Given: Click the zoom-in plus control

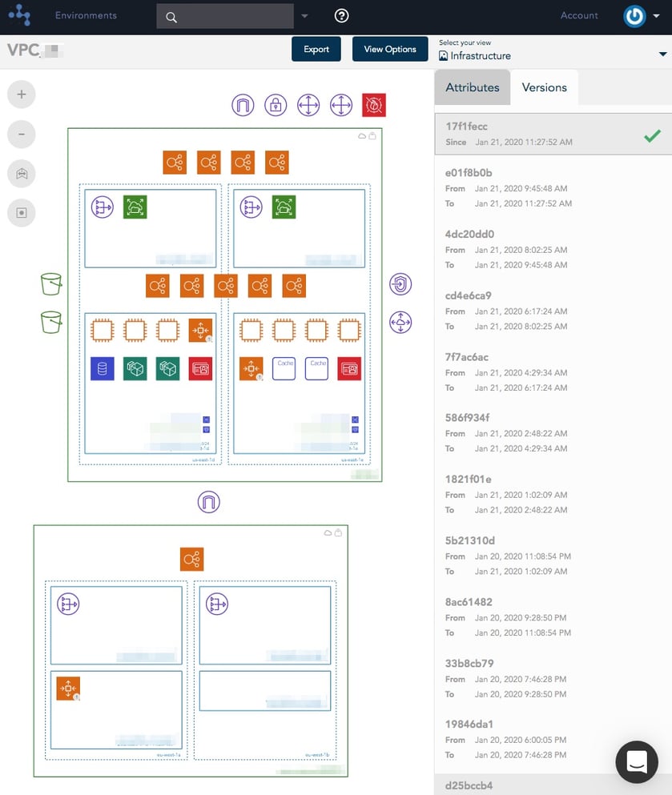Looking at the screenshot, I should pos(21,94).
